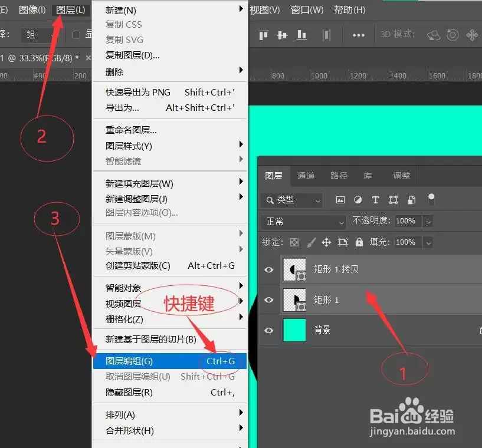The width and height of the screenshot is (482, 448).
Task: Expand the 删除 submenu
Action: [241, 70]
